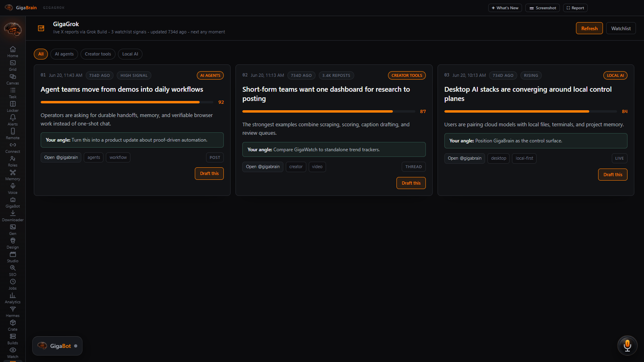The width and height of the screenshot is (644, 362).
Task: Open the Locker sidebar icon
Action: pos(12,106)
